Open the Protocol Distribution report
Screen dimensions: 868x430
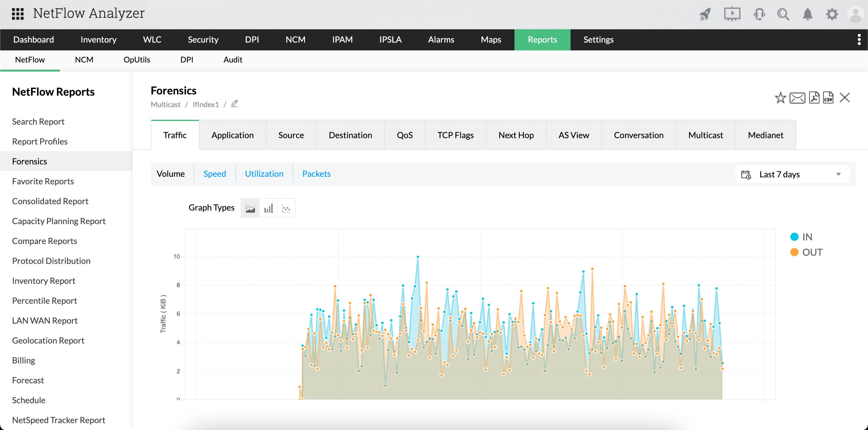51,261
